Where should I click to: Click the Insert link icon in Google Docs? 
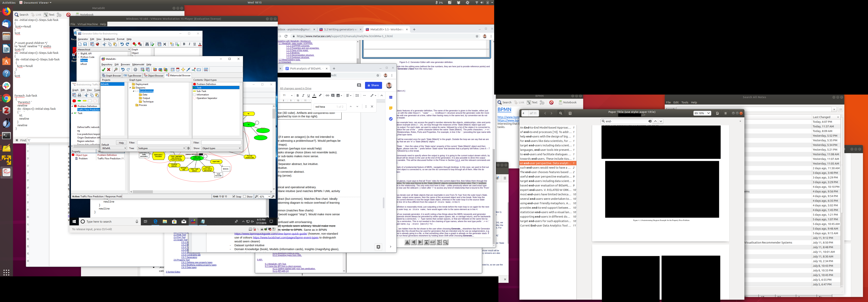[x=327, y=96]
